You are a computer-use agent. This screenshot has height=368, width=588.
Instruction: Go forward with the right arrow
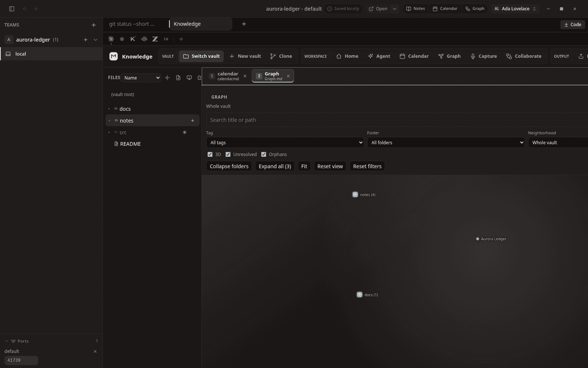point(36,9)
